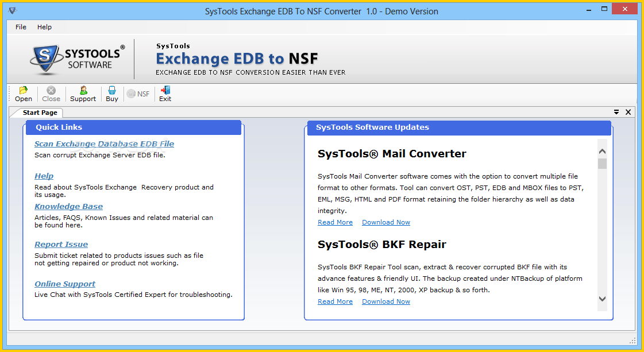Click the SysTools® BKF Repair heading
This screenshot has height=352, width=644.
coord(381,245)
